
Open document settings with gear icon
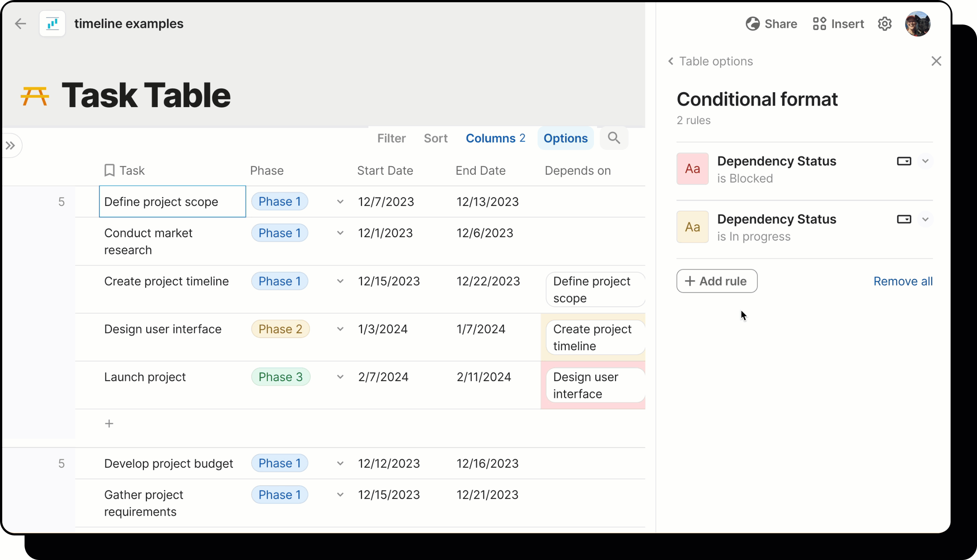coord(885,23)
